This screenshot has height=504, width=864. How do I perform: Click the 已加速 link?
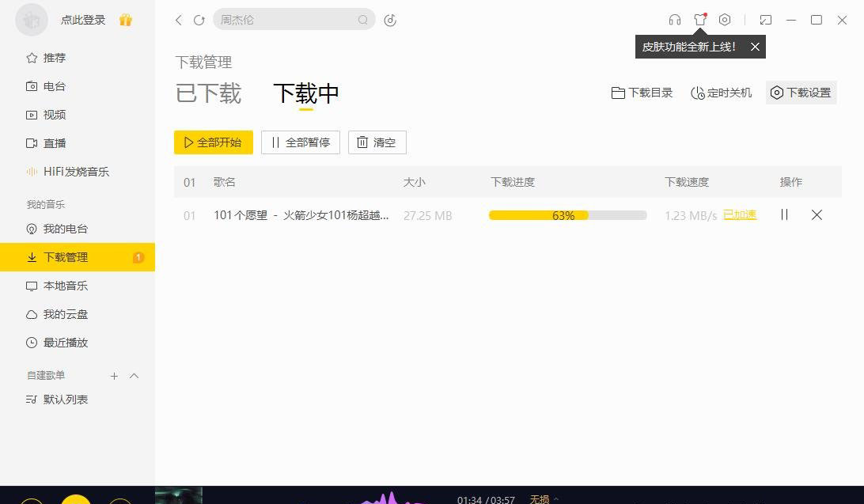click(740, 214)
